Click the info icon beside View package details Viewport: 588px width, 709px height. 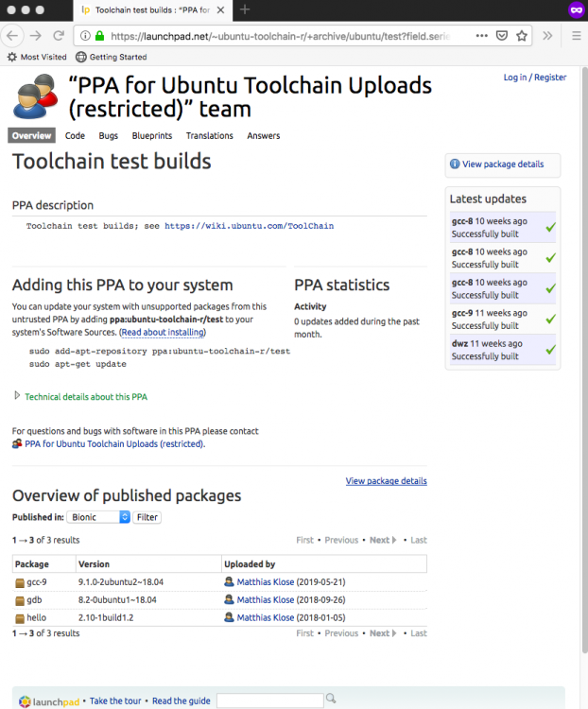click(455, 164)
